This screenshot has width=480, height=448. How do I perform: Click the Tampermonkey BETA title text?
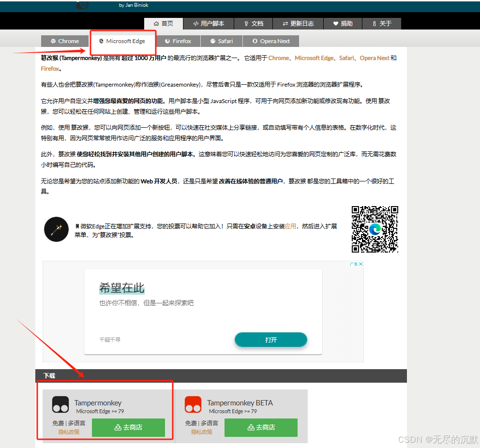[x=240, y=403]
